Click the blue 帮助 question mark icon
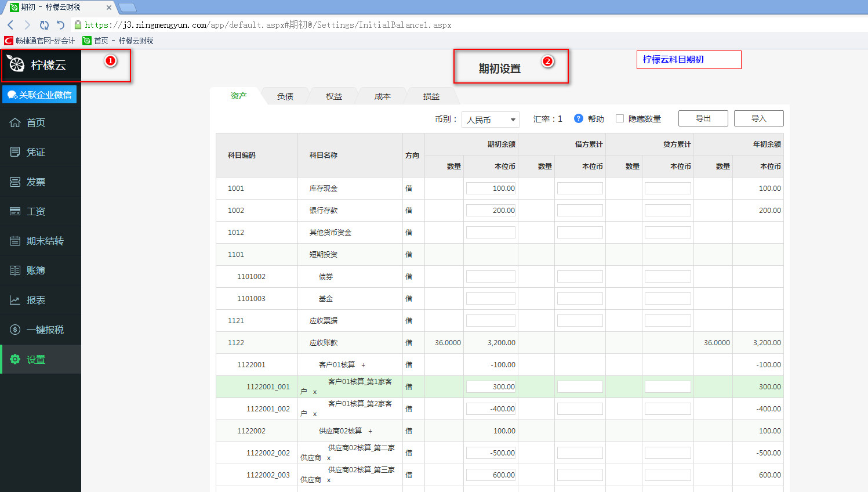The height and width of the screenshot is (492, 868). coord(578,118)
